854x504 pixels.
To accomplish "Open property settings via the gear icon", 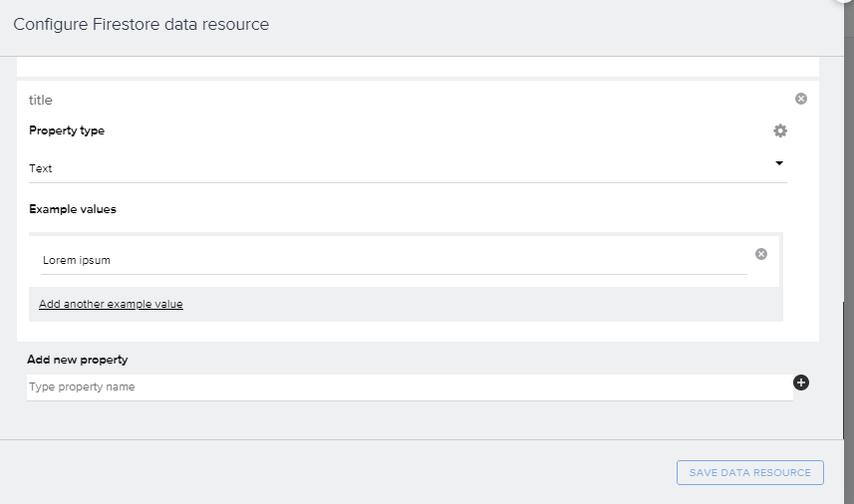I will 780,130.
